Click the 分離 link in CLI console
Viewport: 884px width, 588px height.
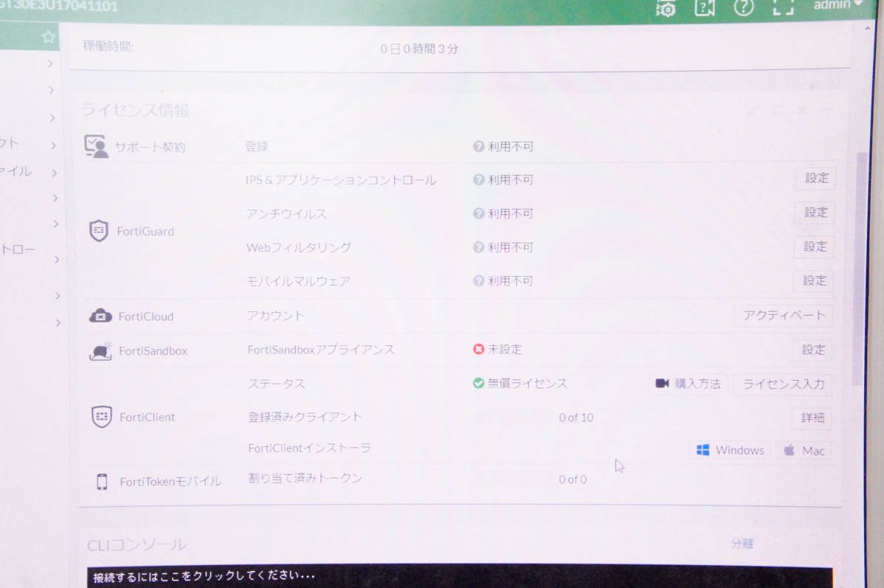coord(742,544)
